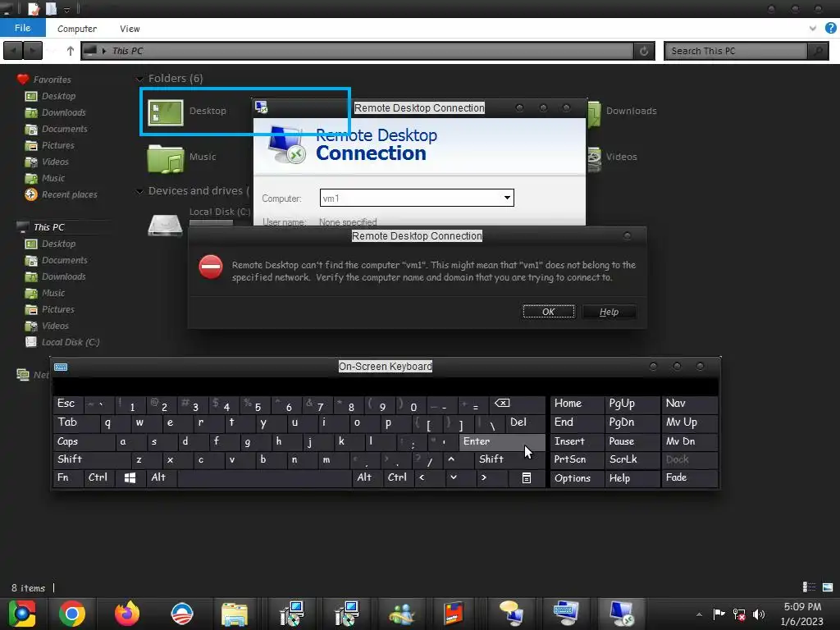The width and height of the screenshot is (840, 630).
Task: Click the On-Screen Keyboard taskbar icon
Action: 566,614
